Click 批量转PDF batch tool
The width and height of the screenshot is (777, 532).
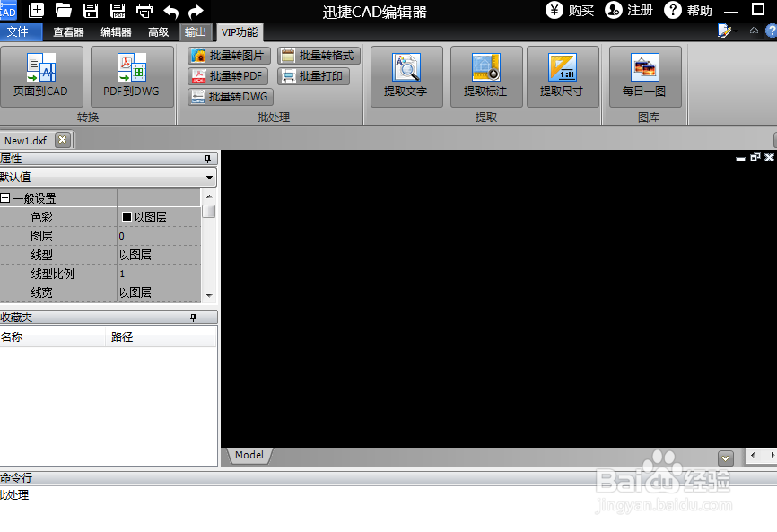[228, 76]
